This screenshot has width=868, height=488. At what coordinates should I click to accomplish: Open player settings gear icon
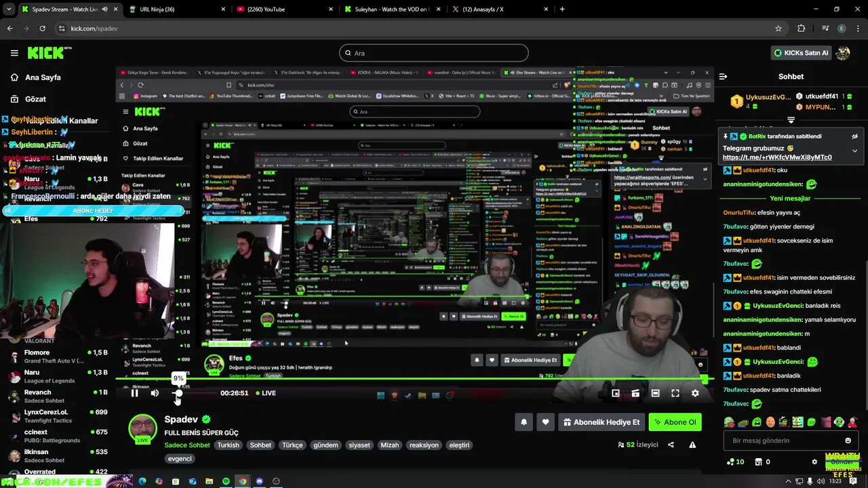tap(695, 393)
